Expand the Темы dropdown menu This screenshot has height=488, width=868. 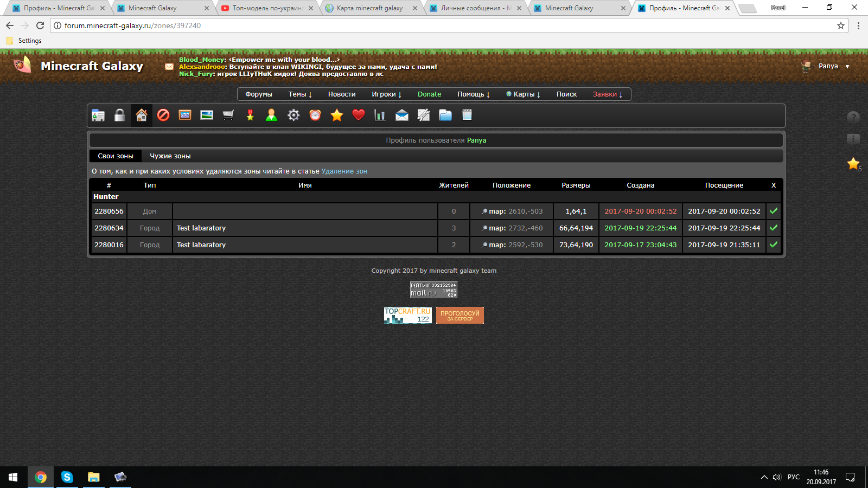300,94
